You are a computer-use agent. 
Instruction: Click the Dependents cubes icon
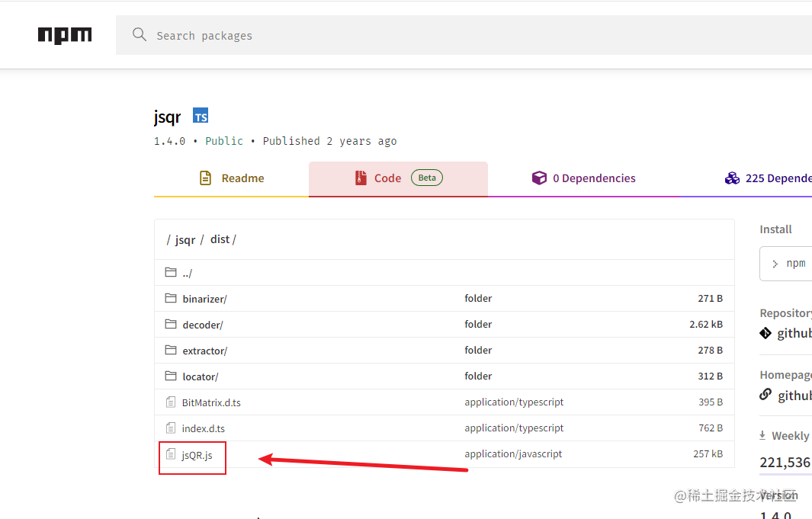pos(732,178)
